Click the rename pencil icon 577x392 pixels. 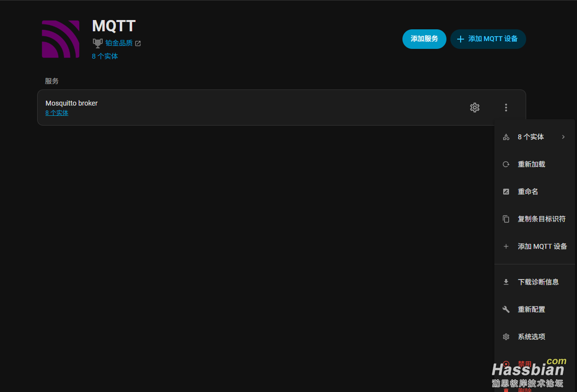[x=506, y=192]
